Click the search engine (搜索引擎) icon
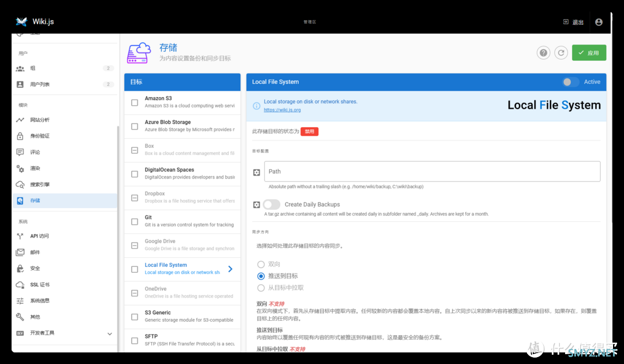Viewport: 624px width, 364px height. (20, 184)
